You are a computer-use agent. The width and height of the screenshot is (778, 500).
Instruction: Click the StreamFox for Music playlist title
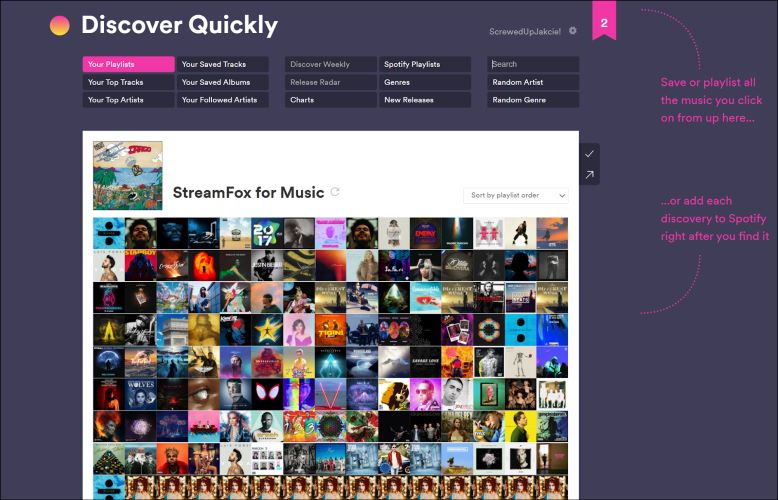pos(248,192)
